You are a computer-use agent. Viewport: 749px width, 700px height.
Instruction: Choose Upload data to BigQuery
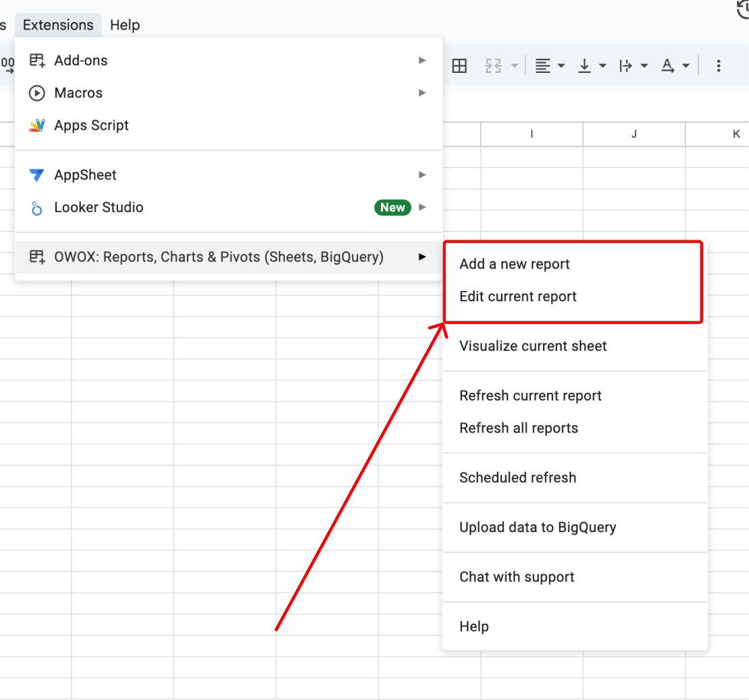pyautogui.click(x=575, y=528)
